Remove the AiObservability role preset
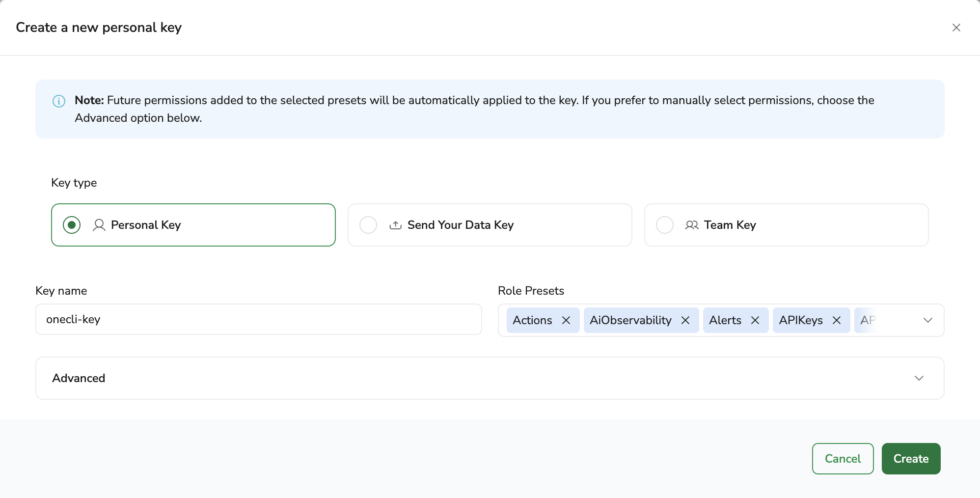Viewport: 980px width, 498px height. (x=685, y=320)
